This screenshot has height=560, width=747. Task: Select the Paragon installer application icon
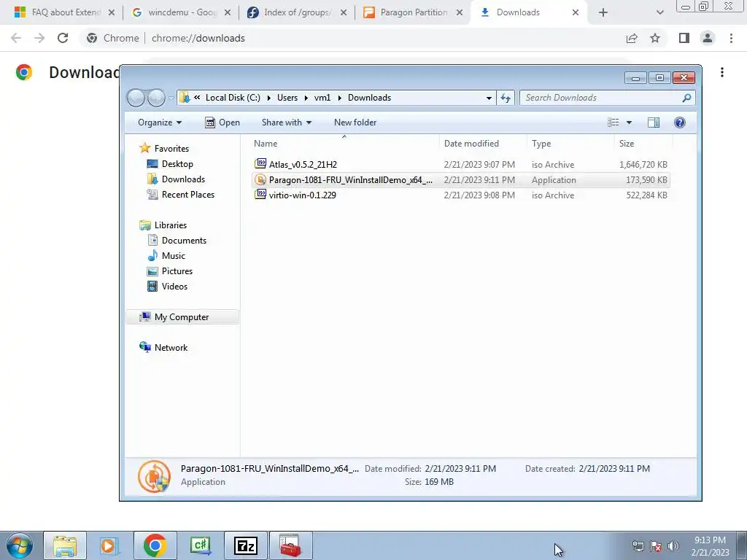(260, 179)
